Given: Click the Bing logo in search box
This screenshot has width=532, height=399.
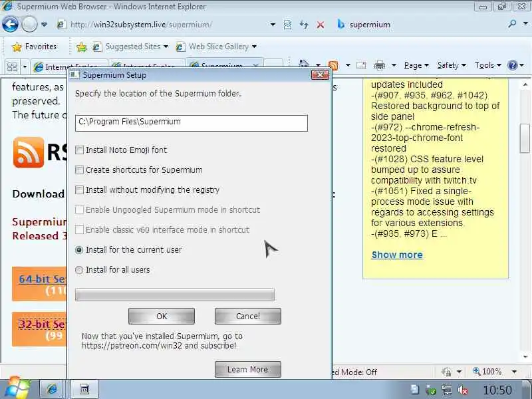Looking at the screenshot, I should click(340, 25).
